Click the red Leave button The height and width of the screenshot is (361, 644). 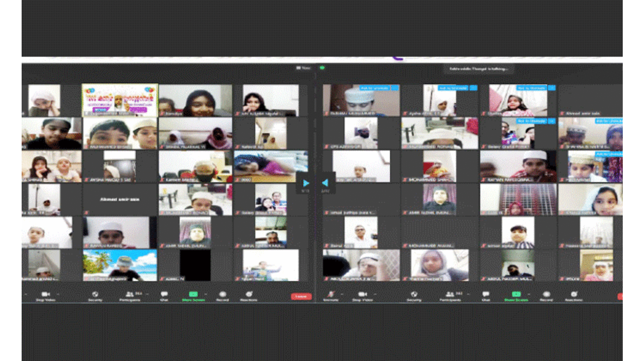click(x=301, y=296)
